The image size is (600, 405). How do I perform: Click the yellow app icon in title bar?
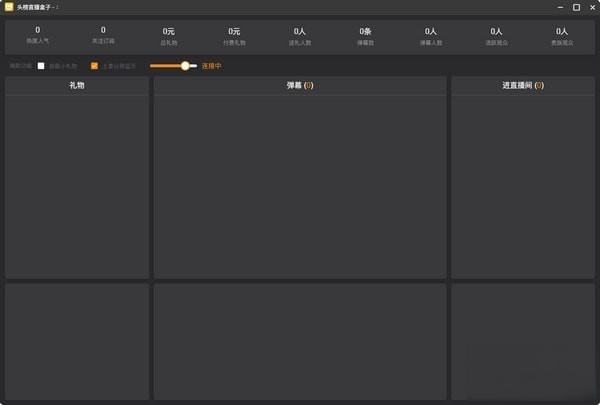8,7
